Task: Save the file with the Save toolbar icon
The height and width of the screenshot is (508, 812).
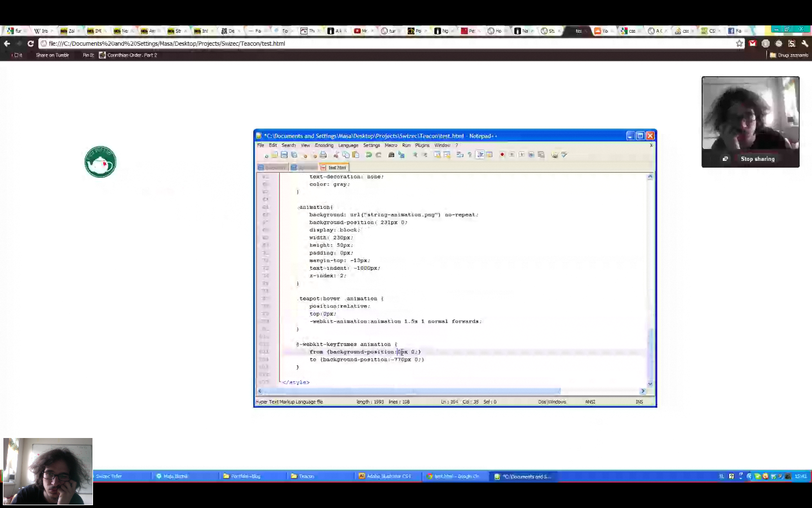Action: [x=284, y=155]
